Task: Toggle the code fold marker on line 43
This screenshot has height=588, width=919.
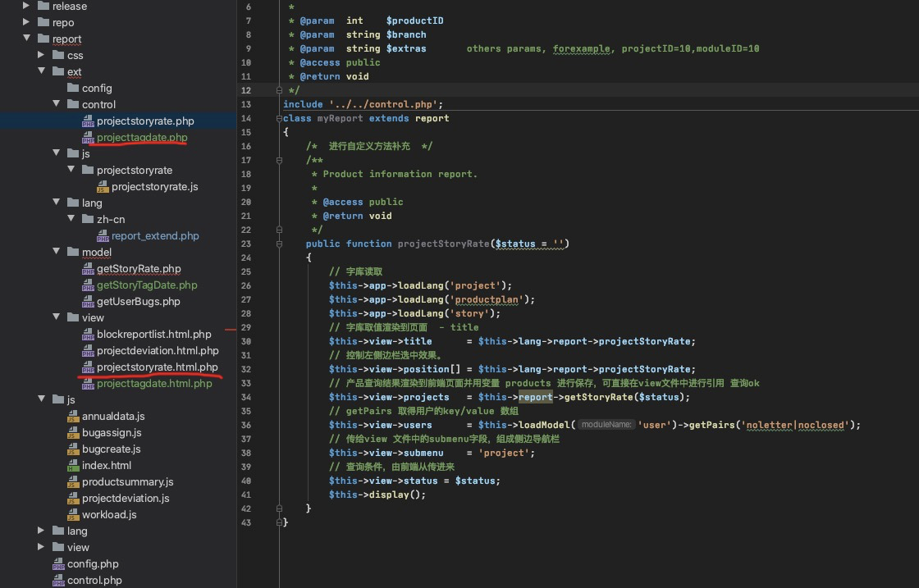Action: coord(280,522)
